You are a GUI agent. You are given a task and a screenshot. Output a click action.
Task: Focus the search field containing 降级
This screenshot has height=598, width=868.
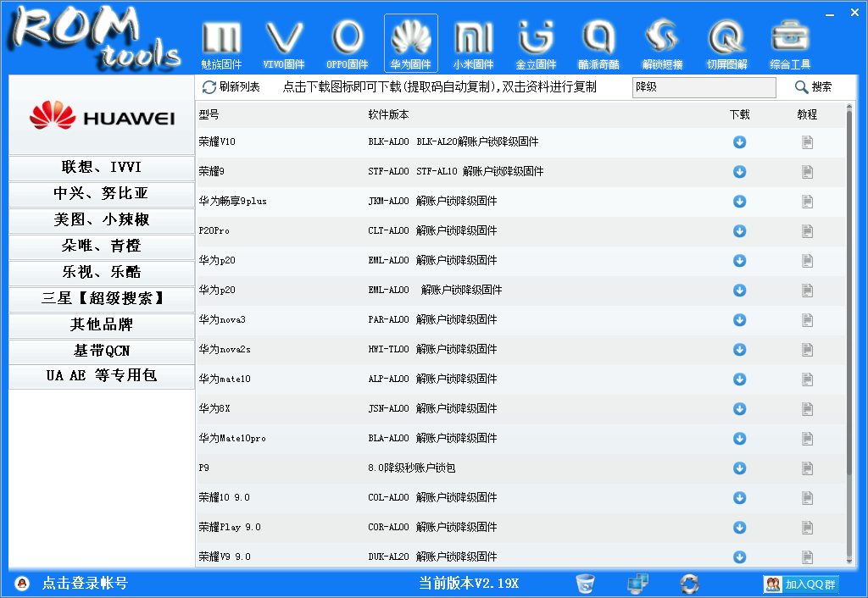coord(704,87)
